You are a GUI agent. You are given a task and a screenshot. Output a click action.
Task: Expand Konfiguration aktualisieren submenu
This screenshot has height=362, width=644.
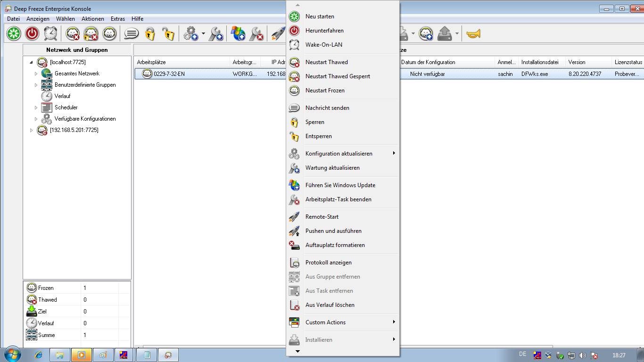[343, 154]
